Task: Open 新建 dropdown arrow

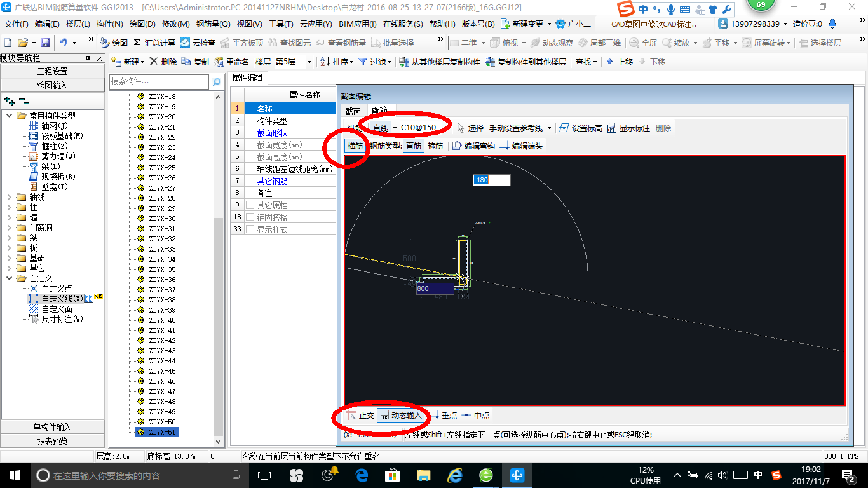Action: 143,62
